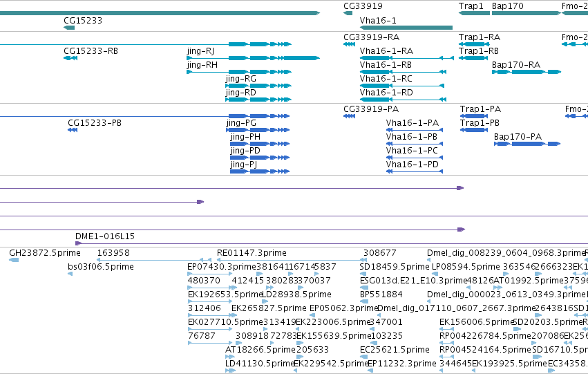Click EST GH23872.5prime label
Screen dimensions: 588x374
[x=45, y=253]
